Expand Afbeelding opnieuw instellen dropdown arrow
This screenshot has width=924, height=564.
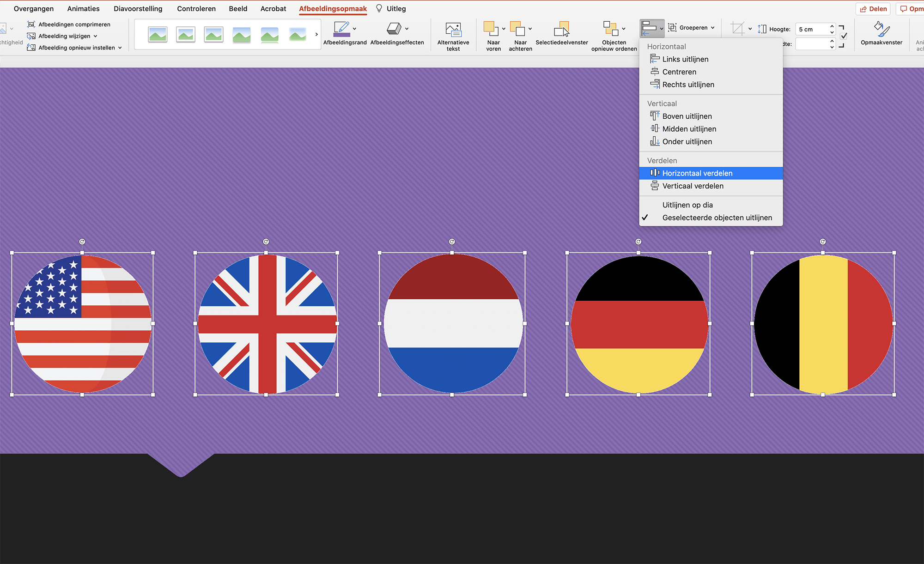coord(120,48)
